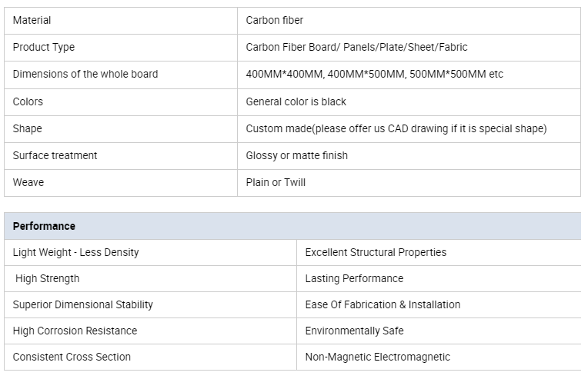Image resolution: width=588 pixels, height=379 pixels.
Task: Select Light Weight - Less Density cell
Action: coord(150,253)
